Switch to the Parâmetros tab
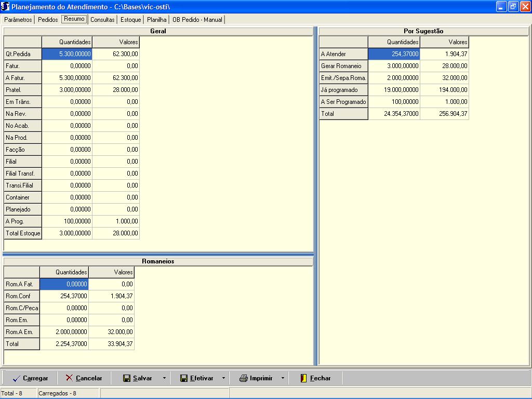The height and width of the screenshot is (399, 532). click(18, 20)
